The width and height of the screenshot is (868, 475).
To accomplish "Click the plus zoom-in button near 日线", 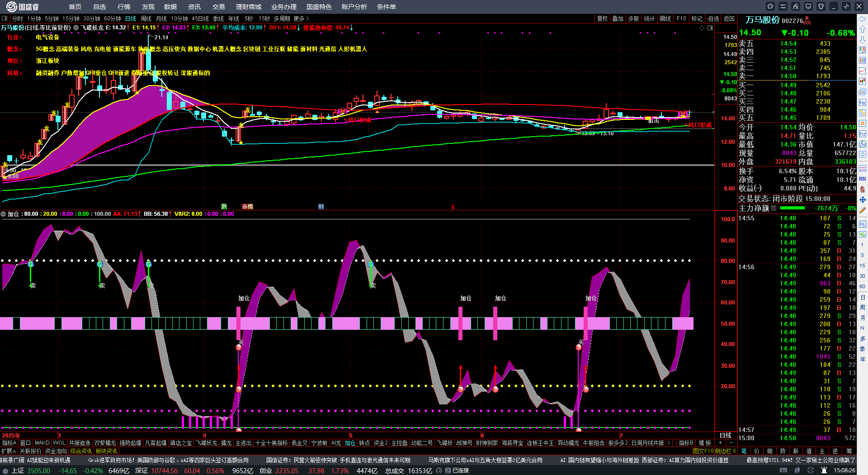I will pyautogui.click(x=721, y=443).
